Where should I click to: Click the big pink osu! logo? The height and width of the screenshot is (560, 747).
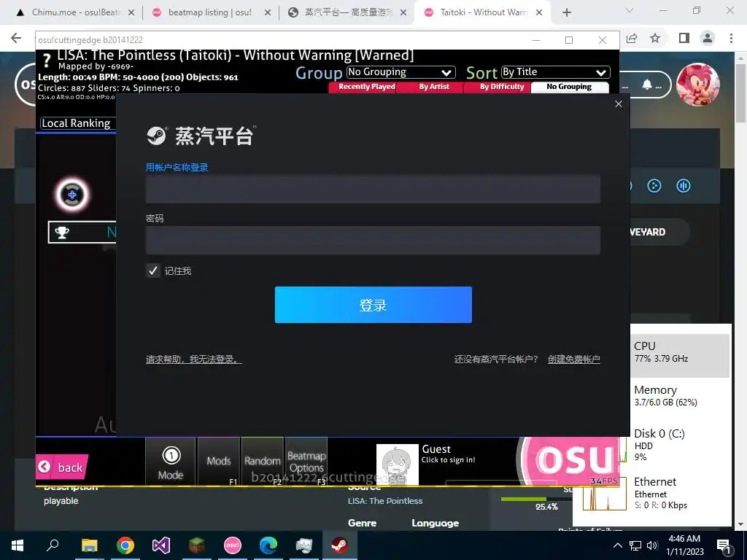pyautogui.click(x=569, y=461)
